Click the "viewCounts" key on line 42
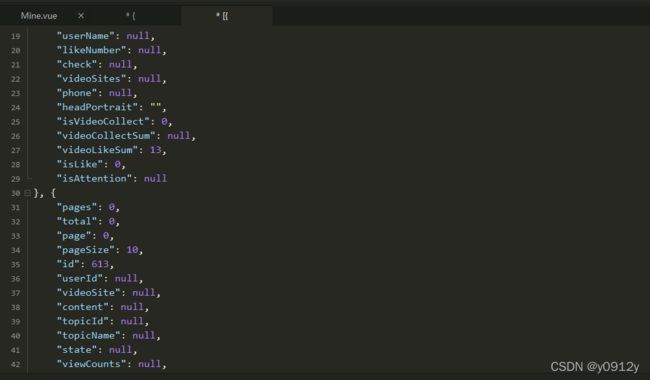This screenshot has height=380, width=650. click(91, 364)
